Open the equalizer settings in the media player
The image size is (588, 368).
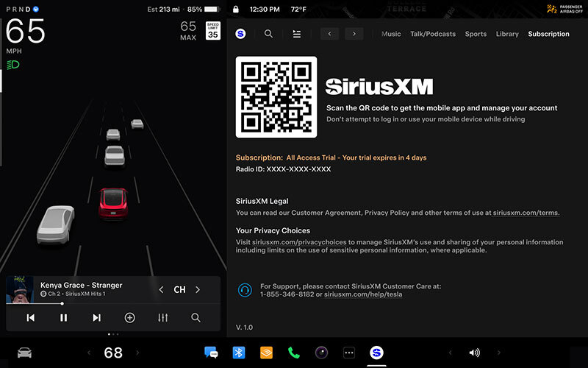(x=162, y=317)
